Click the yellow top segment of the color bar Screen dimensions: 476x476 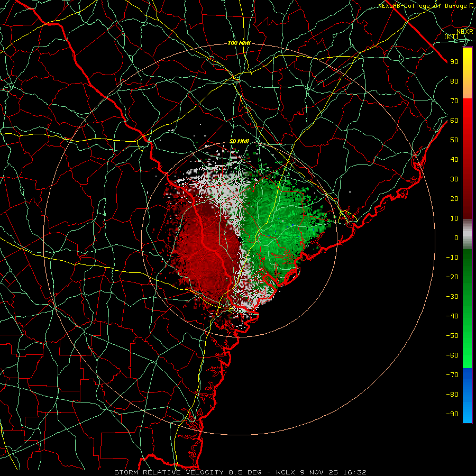point(467,73)
